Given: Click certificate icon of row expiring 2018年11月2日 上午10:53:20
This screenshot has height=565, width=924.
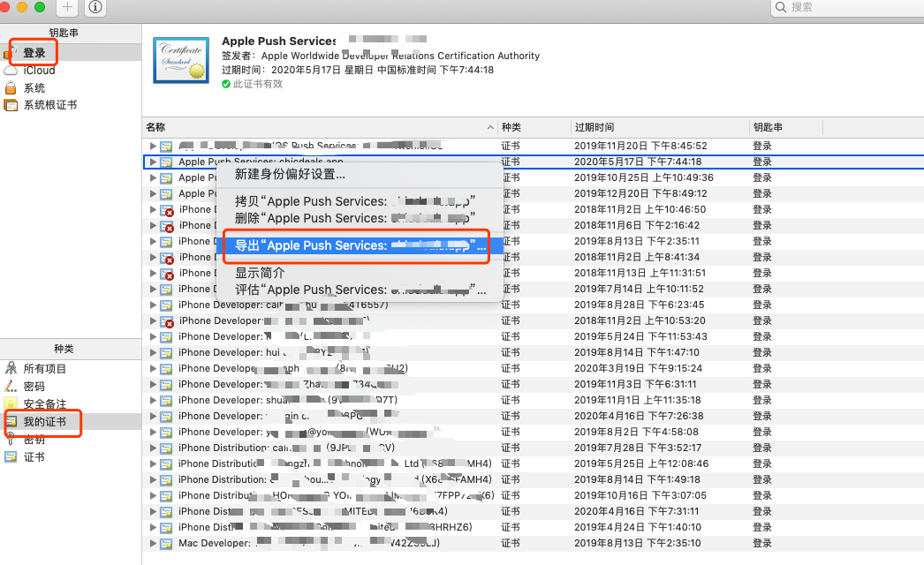Looking at the screenshot, I should [167, 321].
